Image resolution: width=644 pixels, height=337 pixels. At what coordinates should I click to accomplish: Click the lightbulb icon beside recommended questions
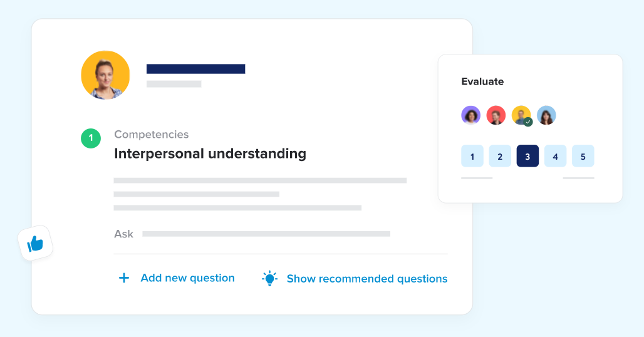(269, 278)
